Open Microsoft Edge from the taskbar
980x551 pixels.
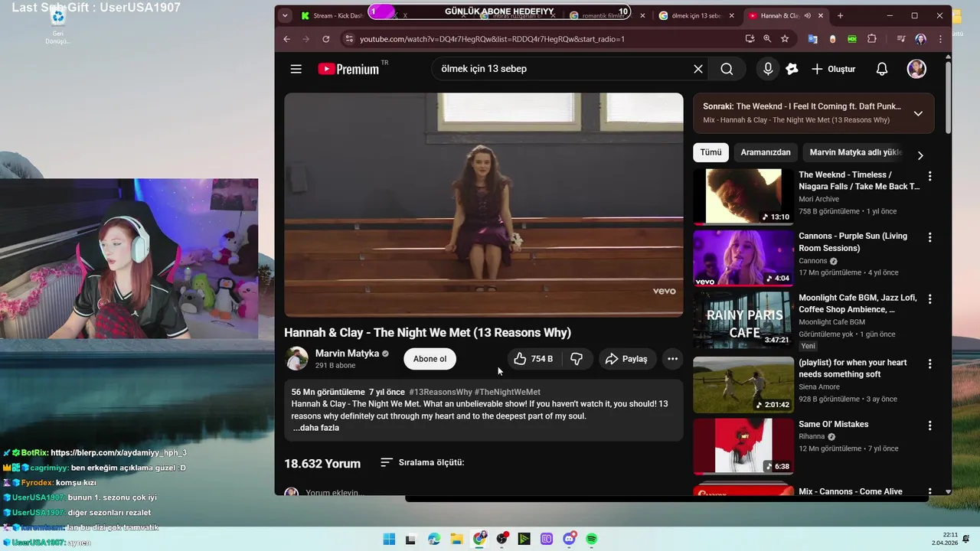tap(434, 539)
